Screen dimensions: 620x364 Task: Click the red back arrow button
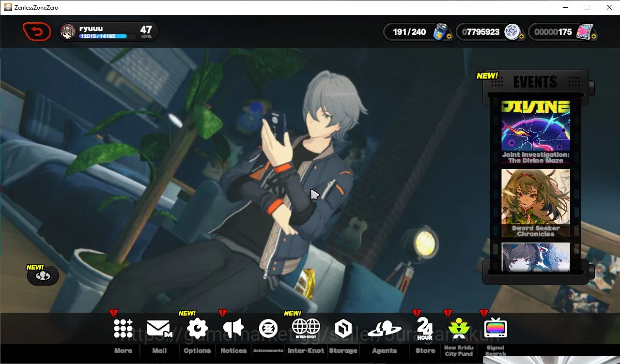(37, 32)
